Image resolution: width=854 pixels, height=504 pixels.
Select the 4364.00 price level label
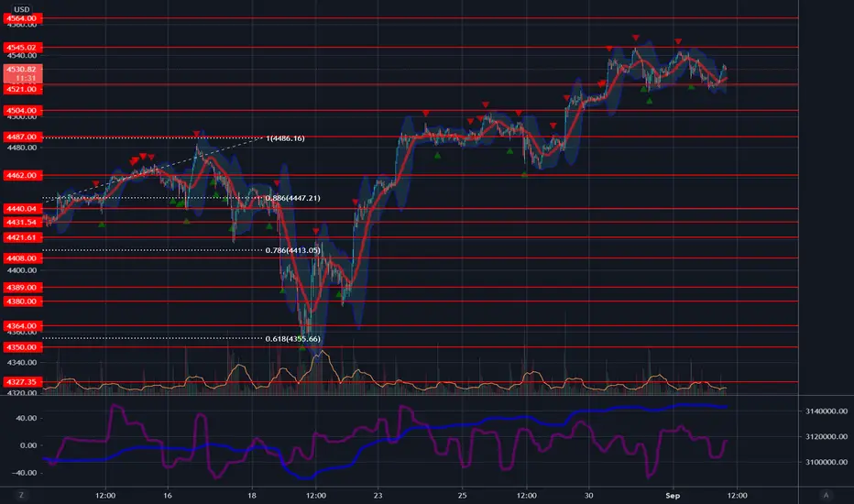(x=22, y=326)
